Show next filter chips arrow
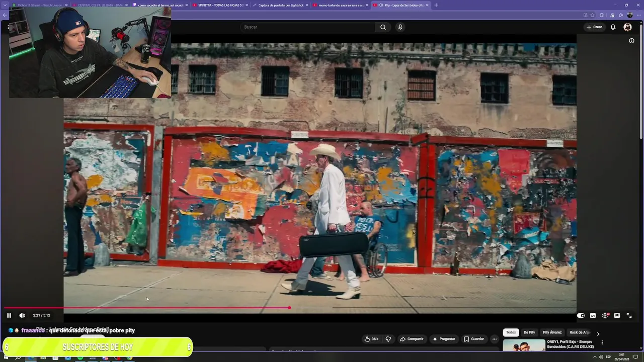 (x=598, y=333)
